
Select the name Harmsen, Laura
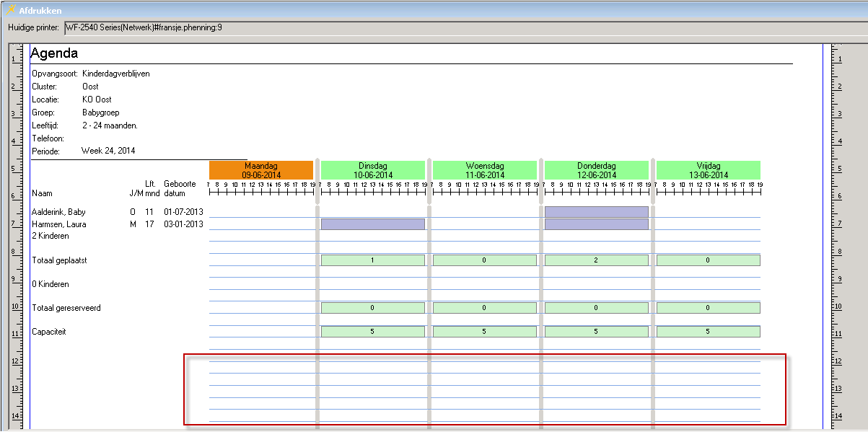(x=59, y=224)
